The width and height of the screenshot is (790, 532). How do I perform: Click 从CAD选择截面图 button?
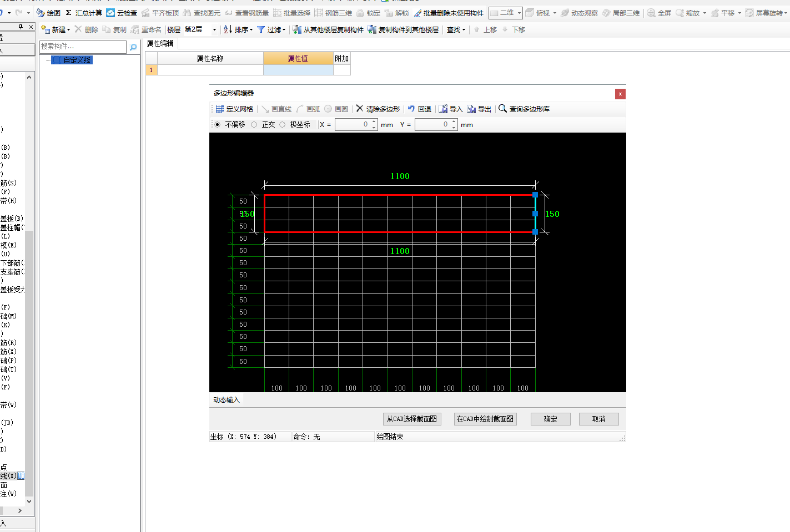pyautogui.click(x=412, y=419)
